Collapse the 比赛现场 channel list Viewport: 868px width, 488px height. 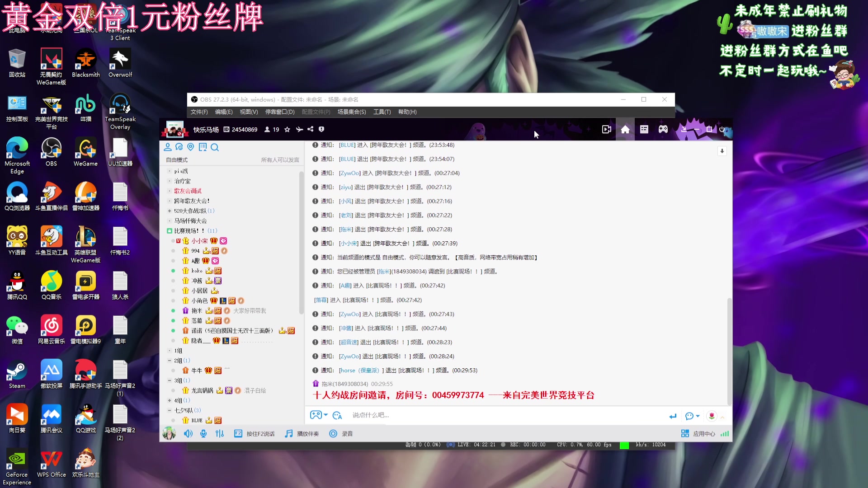click(170, 230)
